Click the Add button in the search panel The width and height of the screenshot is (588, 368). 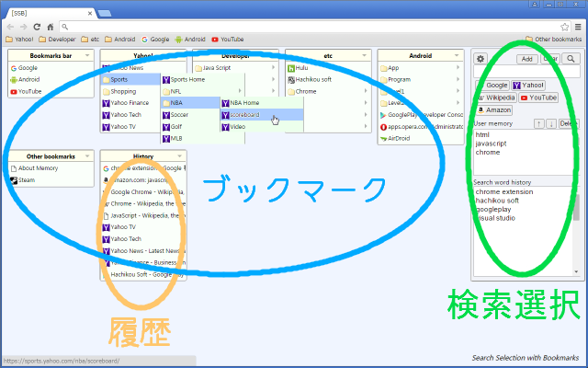526,59
